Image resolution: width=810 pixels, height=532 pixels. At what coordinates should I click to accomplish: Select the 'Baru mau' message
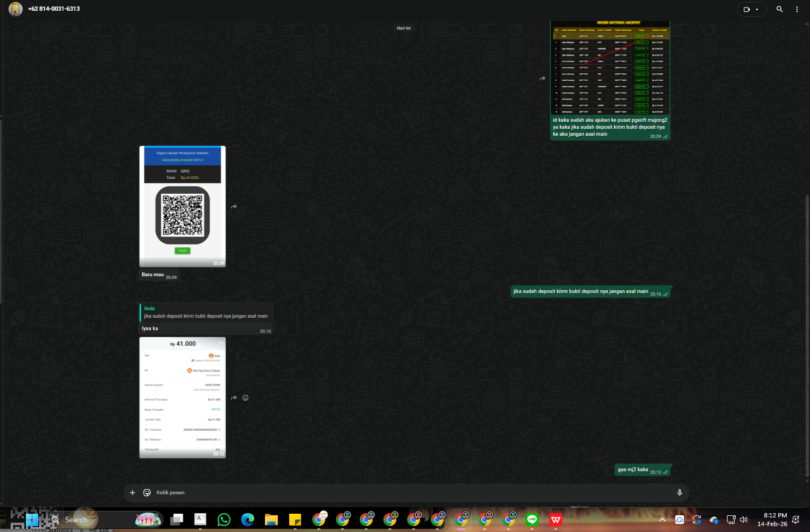[152, 275]
